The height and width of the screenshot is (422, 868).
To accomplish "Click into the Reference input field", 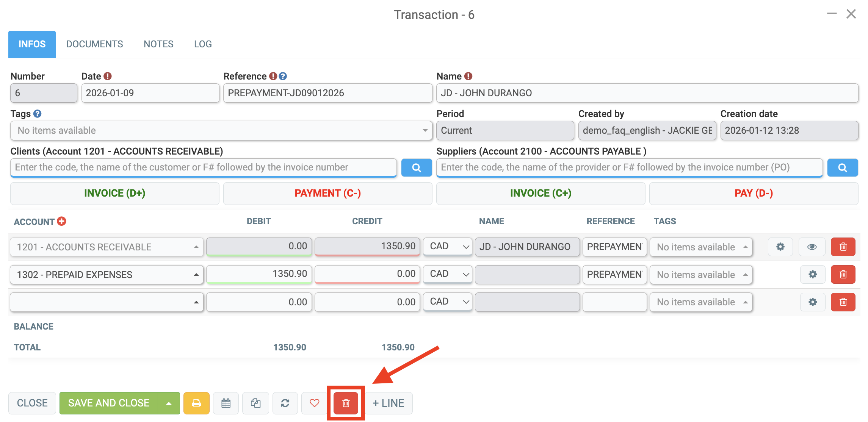I will point(327,93).
